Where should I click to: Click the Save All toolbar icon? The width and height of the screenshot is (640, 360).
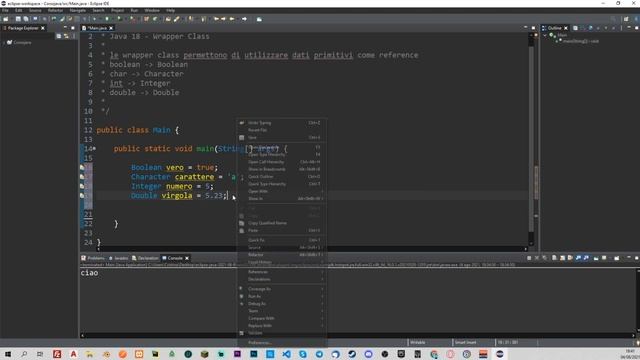click(x=26, y=19)
